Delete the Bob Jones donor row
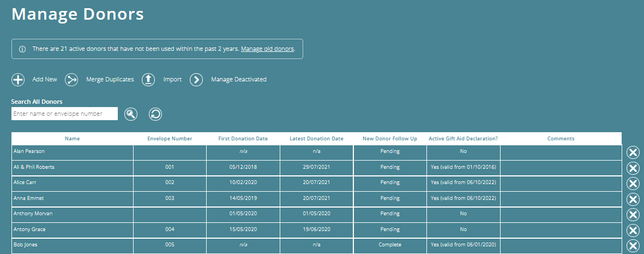644x254 pixels. [633, 246]
